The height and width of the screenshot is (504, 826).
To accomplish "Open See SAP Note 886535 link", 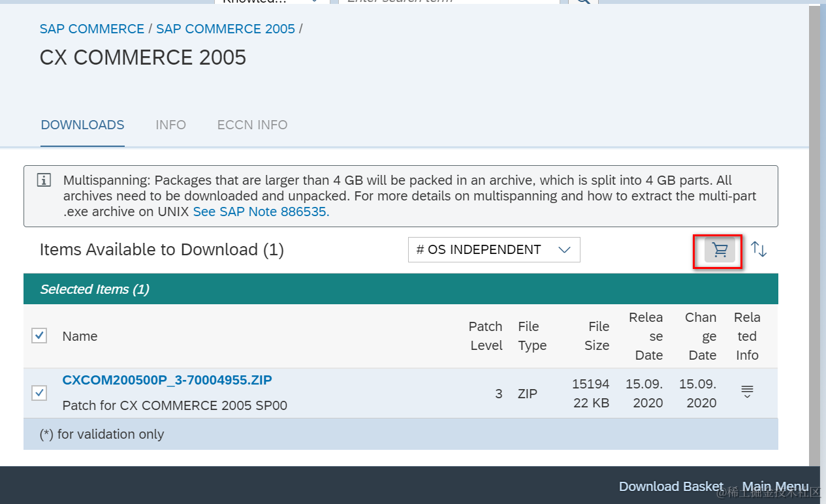I will (261, 212).
